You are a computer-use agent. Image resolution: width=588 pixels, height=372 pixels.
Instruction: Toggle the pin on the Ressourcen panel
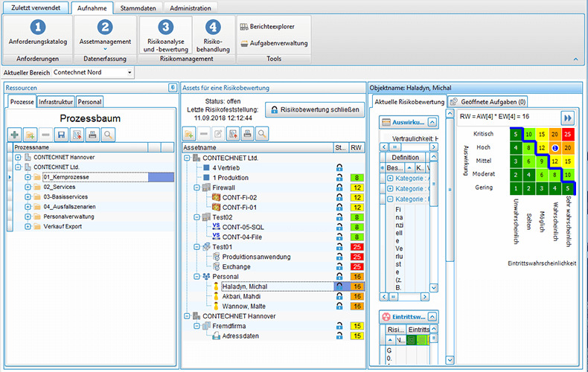[x=171, y=88]
